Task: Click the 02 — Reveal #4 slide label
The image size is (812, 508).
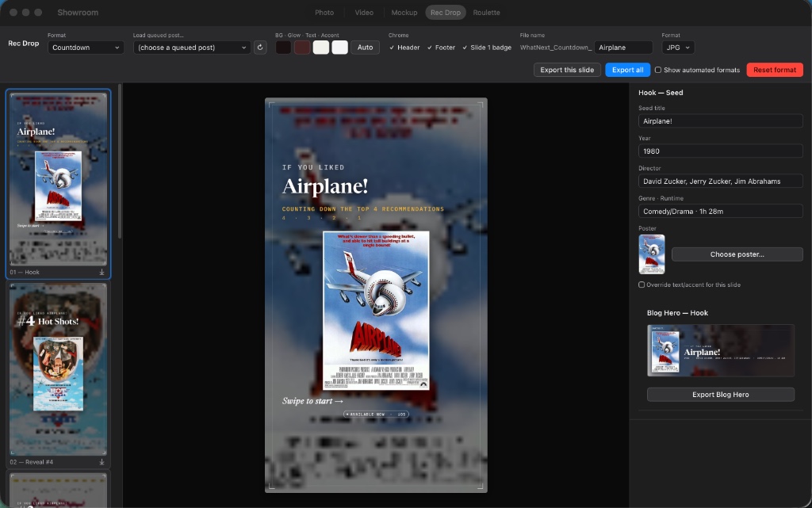Action: [x=31, y=462]
